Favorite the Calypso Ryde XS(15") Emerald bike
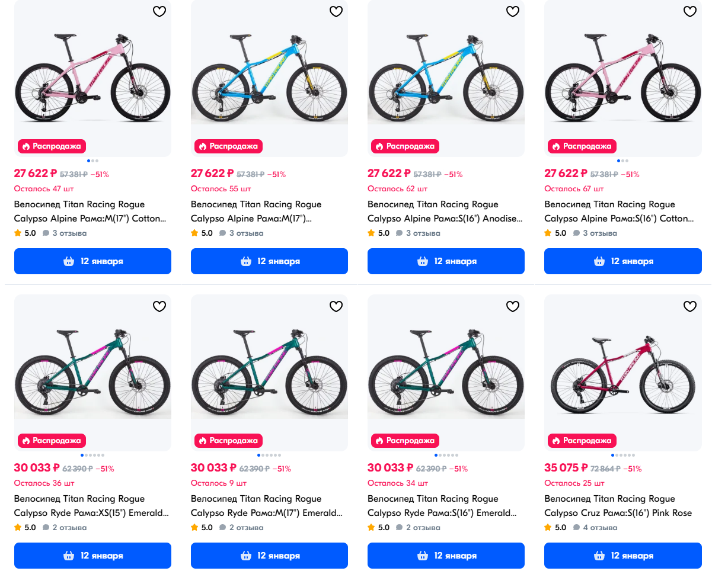The image size is (728, 571). [159, 306]
